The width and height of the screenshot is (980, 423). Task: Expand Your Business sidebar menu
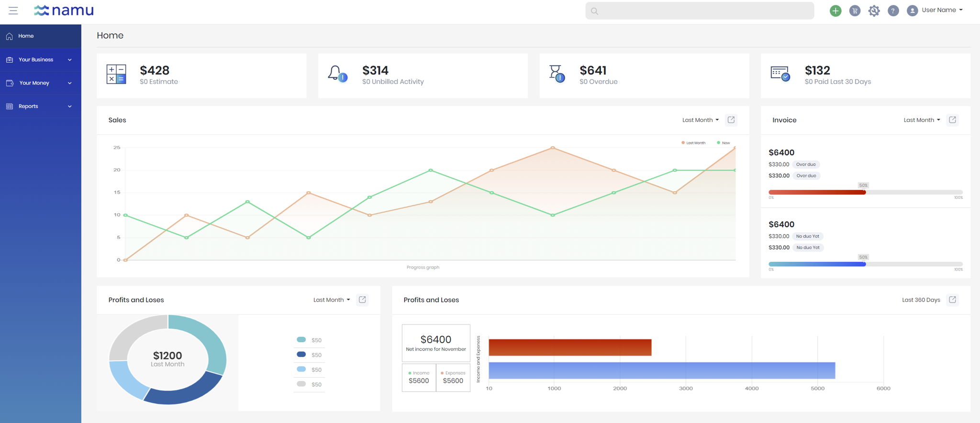pos(41,60)
